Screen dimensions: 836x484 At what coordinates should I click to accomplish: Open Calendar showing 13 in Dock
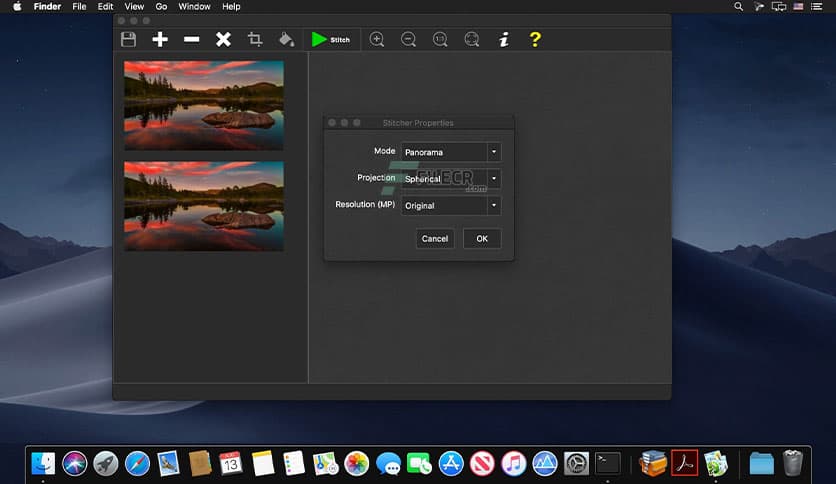pyautogui.click(x=231, y=463)
